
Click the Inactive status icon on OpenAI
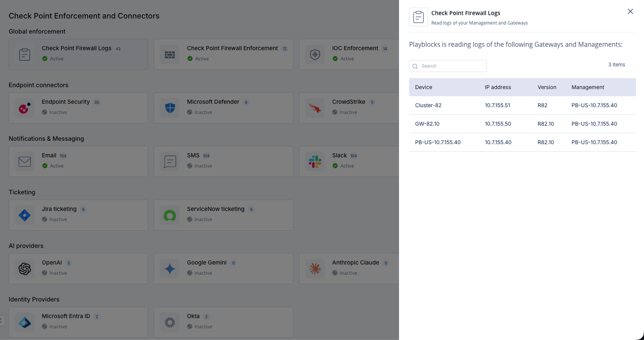(44, 273)
